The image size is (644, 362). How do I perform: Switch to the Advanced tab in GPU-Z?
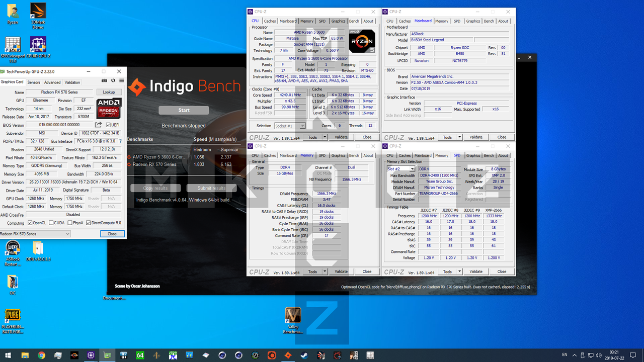52,82
